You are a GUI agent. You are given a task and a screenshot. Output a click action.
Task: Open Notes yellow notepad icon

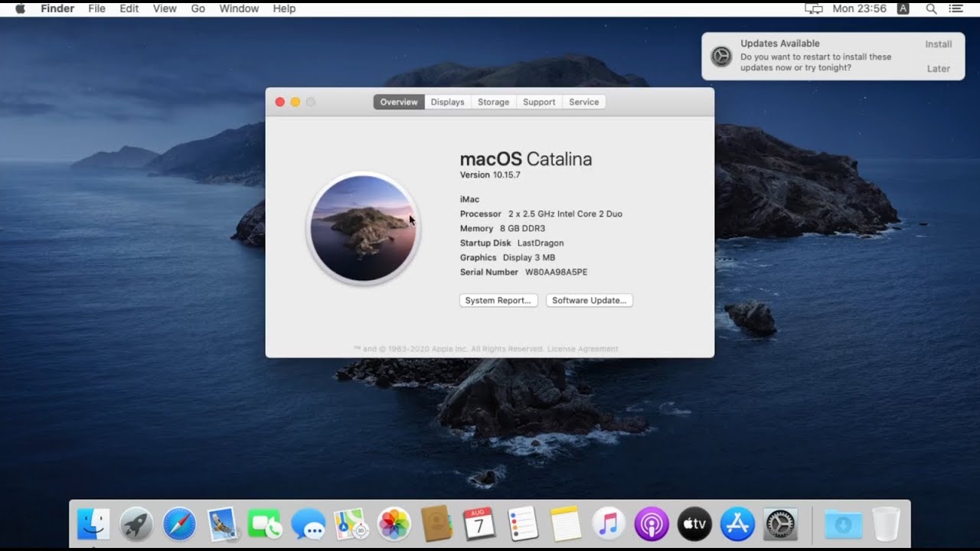click(x=566, y=524)
